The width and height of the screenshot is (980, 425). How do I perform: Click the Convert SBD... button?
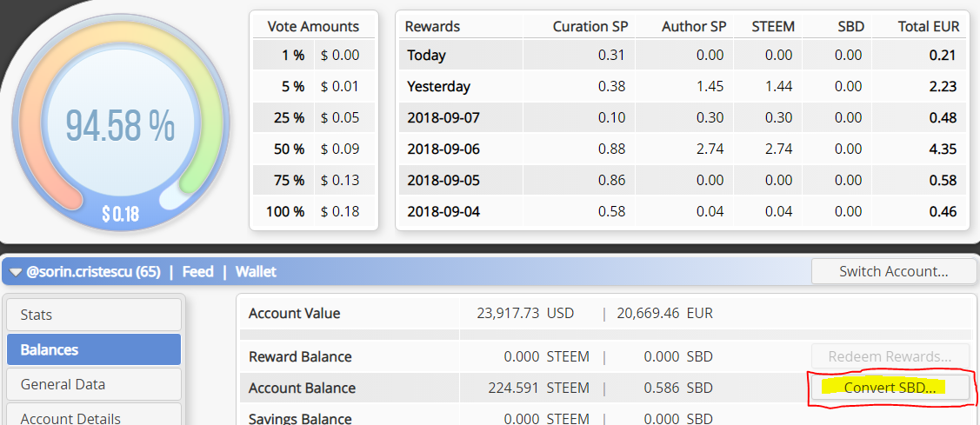(x=890, y=388)
